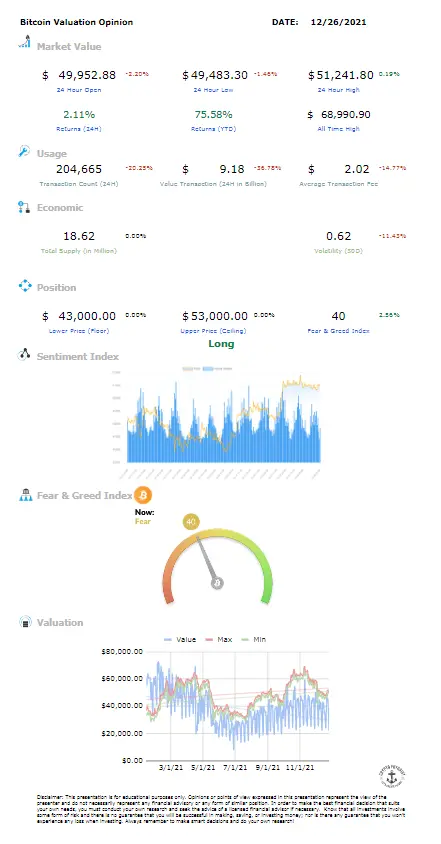
Task: Click the disclaimer paragraph
Action: (x=221, y=808)
